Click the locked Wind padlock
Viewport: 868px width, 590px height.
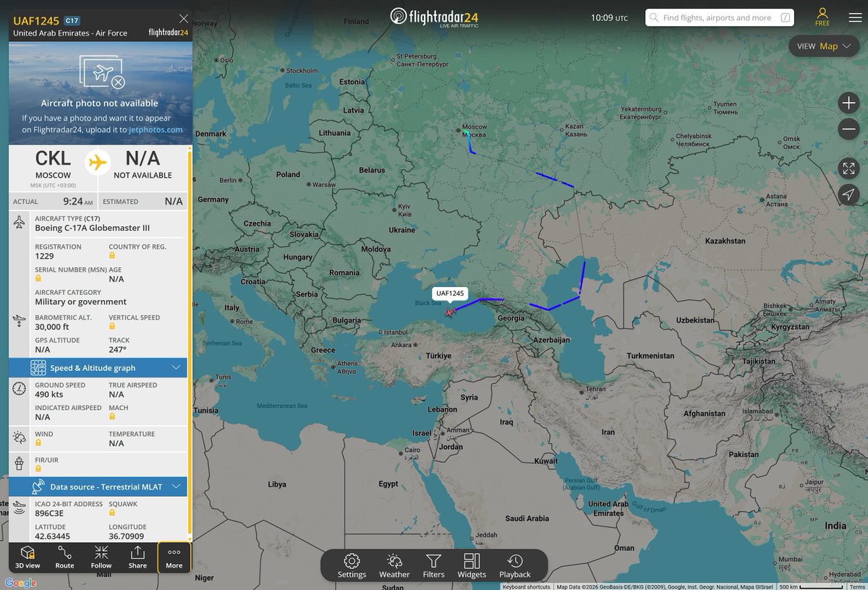coord(38,442)
